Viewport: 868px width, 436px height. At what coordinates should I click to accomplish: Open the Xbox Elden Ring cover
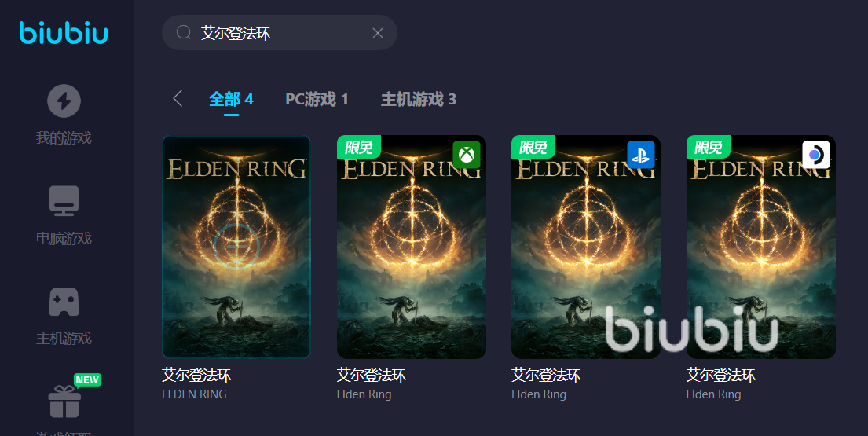point(412,247)
